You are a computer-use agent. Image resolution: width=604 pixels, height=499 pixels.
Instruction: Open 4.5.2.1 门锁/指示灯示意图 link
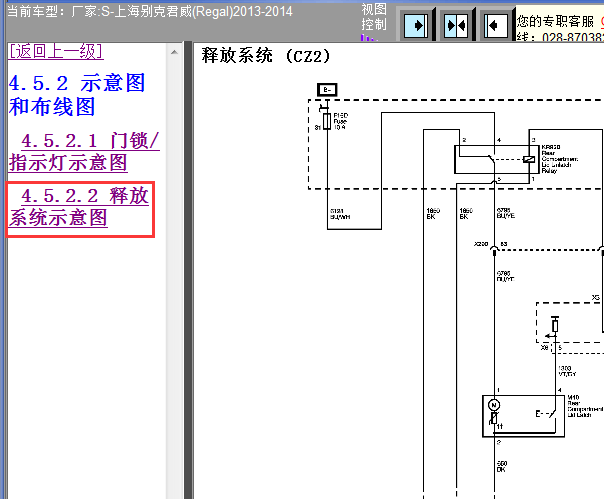84,151
